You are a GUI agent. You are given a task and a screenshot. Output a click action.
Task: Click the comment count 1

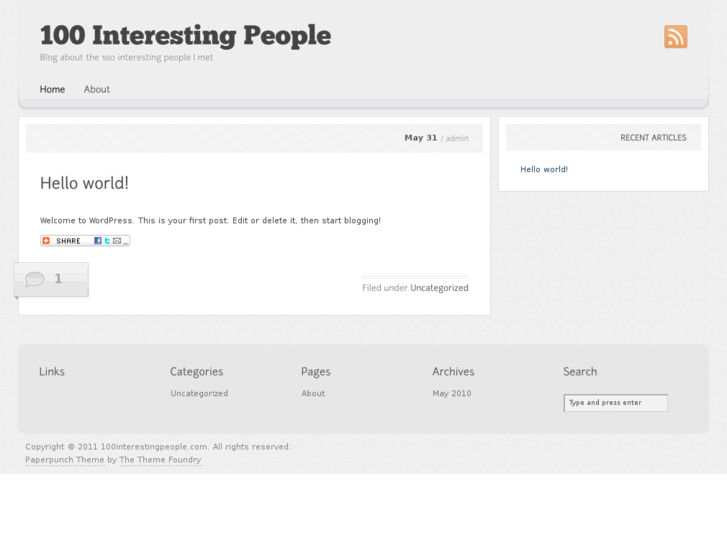tap(58, 279)
